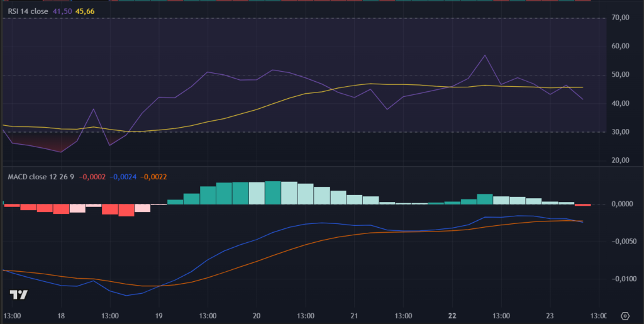Click the 60,00 RSI scale label
Screen dimensions: 644x324
tap(620, 47)
